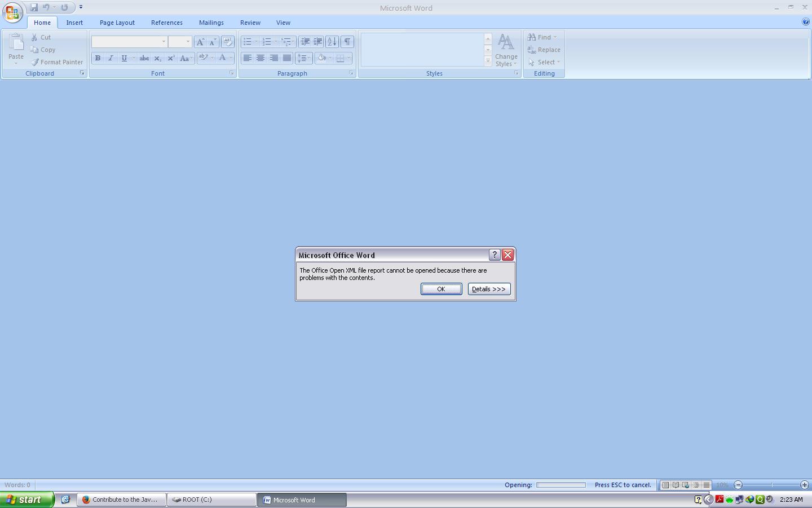
Task: Click the Multilevel List icon
Action: tap(286, 42)
